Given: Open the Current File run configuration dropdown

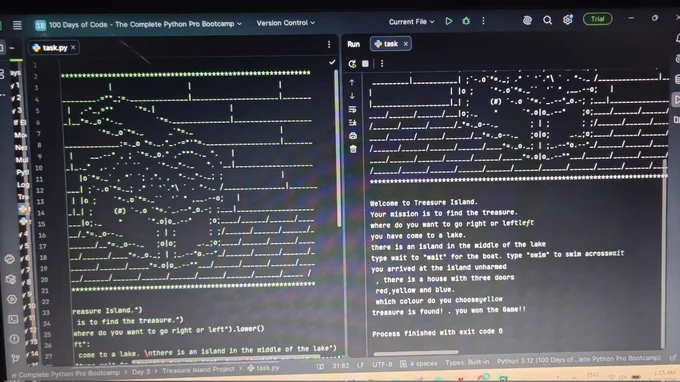Looking at the screenshot, I should click(411, 22).
